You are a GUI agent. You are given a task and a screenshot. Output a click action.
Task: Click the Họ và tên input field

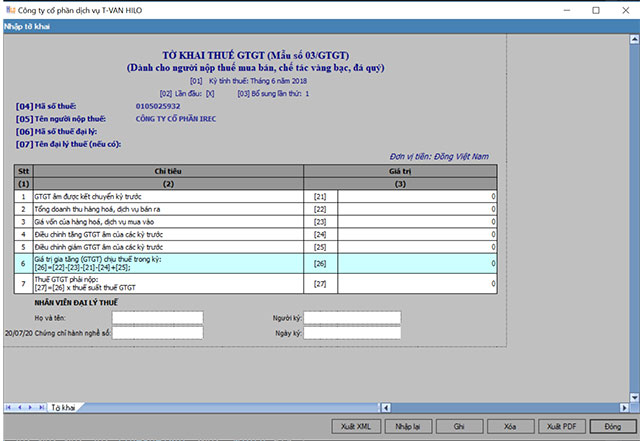157,318
